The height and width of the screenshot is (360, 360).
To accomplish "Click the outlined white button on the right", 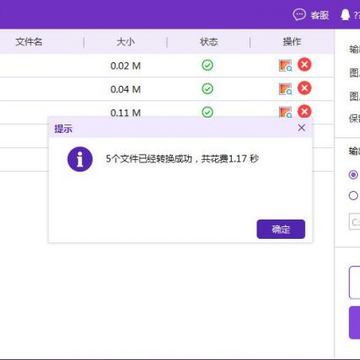I will coord(355,283).
